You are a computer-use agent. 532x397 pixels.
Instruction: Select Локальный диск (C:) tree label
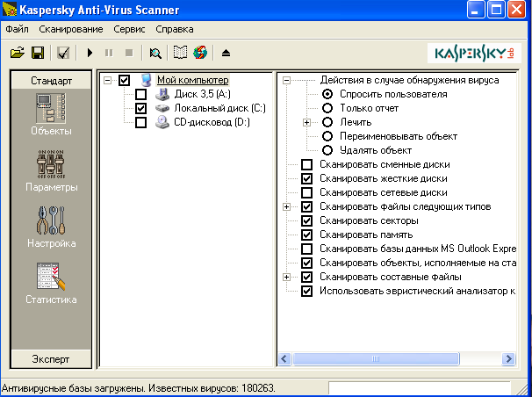(x=219, y=108)
